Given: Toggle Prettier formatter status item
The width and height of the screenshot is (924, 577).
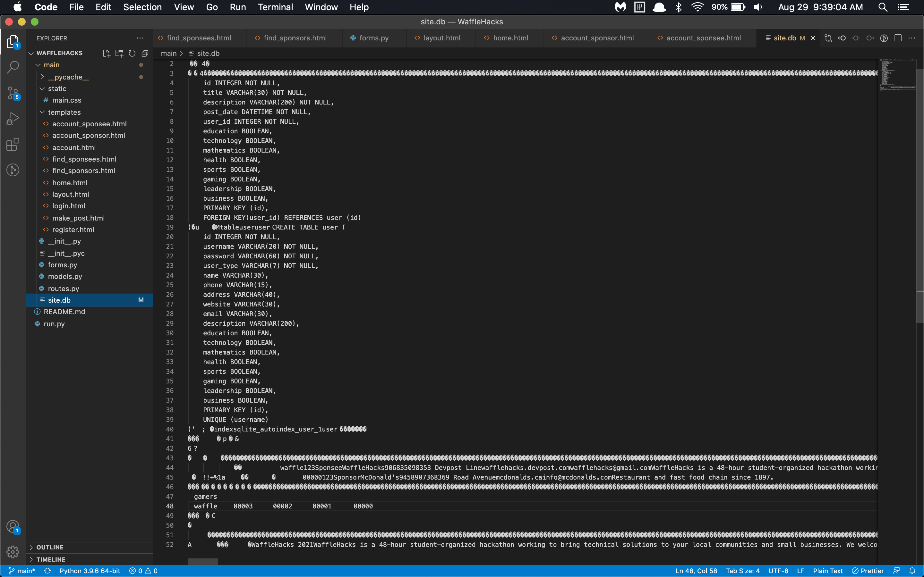Looking at the screenshot, I should tap(868, 571).
